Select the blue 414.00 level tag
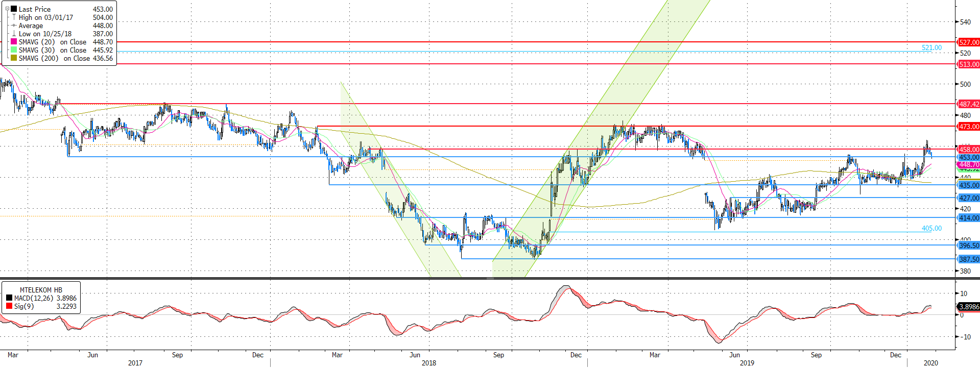Viewport: 980px width, 368px height. click(969, 218)
